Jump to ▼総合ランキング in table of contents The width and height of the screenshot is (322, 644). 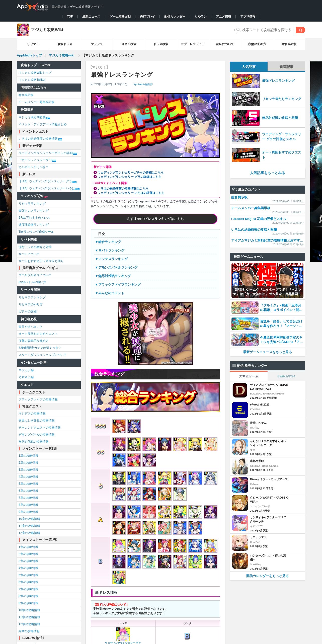click(x=108, y=242)
